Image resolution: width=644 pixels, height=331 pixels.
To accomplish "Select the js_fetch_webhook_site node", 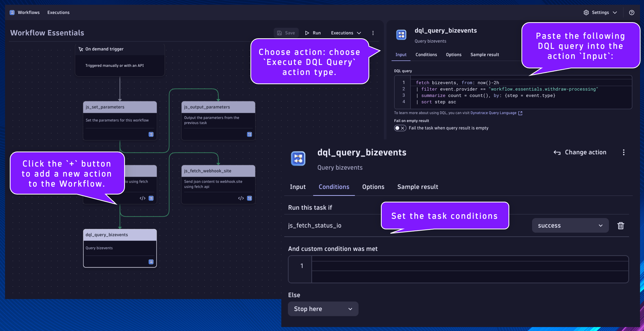I will [x=218, y=185].
